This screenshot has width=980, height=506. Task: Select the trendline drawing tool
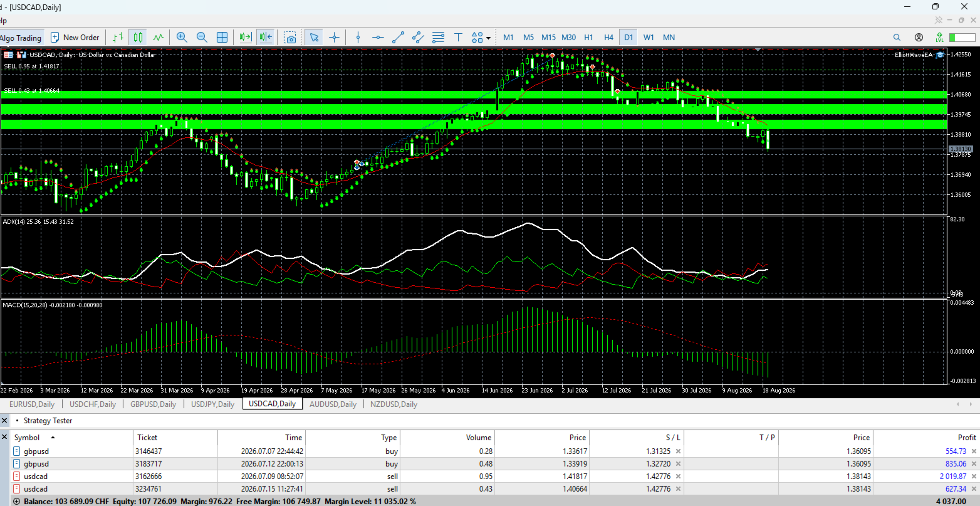pos(398,38)
